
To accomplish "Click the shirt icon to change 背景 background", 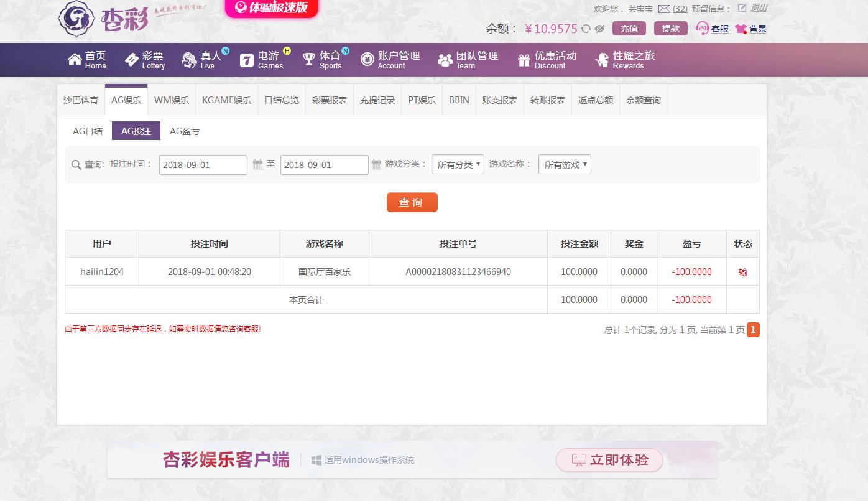I will click(x=741, y=29).
